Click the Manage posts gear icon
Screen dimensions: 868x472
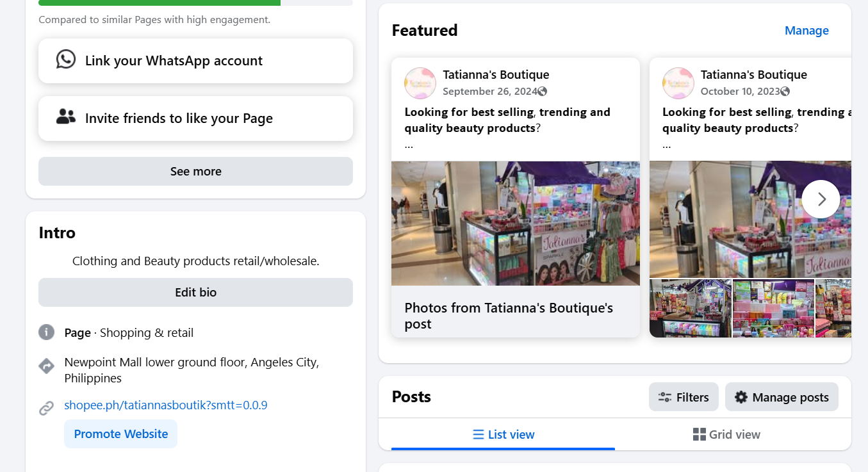point(741,398)
